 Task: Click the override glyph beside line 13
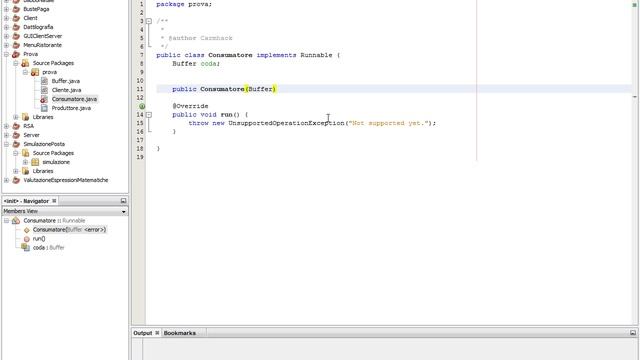point(142,106)
